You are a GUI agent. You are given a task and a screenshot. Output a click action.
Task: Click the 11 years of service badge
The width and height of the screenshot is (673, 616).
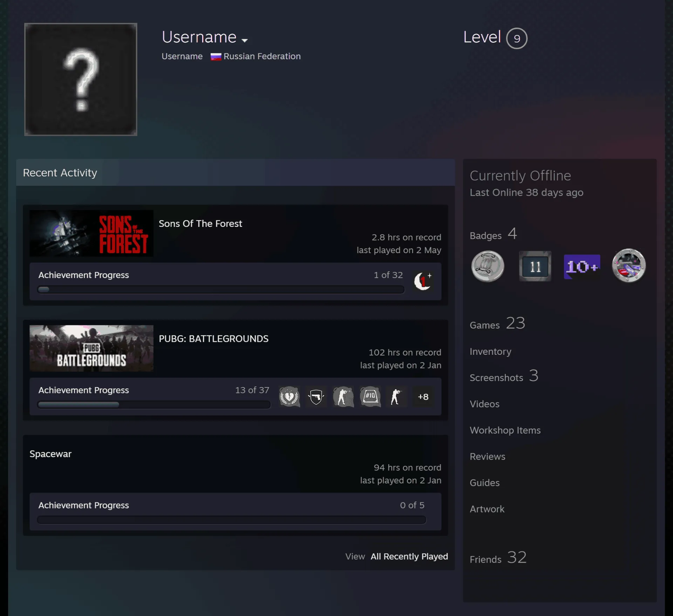pos(535,266)
